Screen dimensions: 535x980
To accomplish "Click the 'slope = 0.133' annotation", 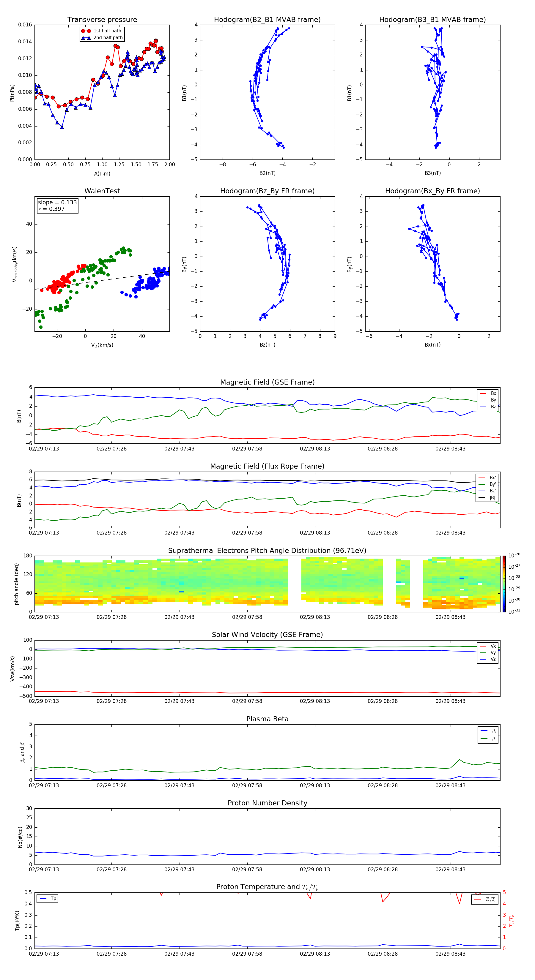I will (x=57, y=203).
